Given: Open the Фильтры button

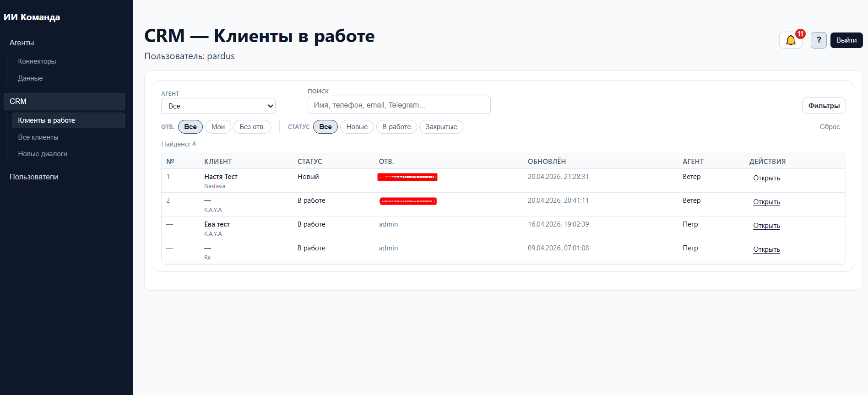Looking at the screenshot, I should coord(824,106).
